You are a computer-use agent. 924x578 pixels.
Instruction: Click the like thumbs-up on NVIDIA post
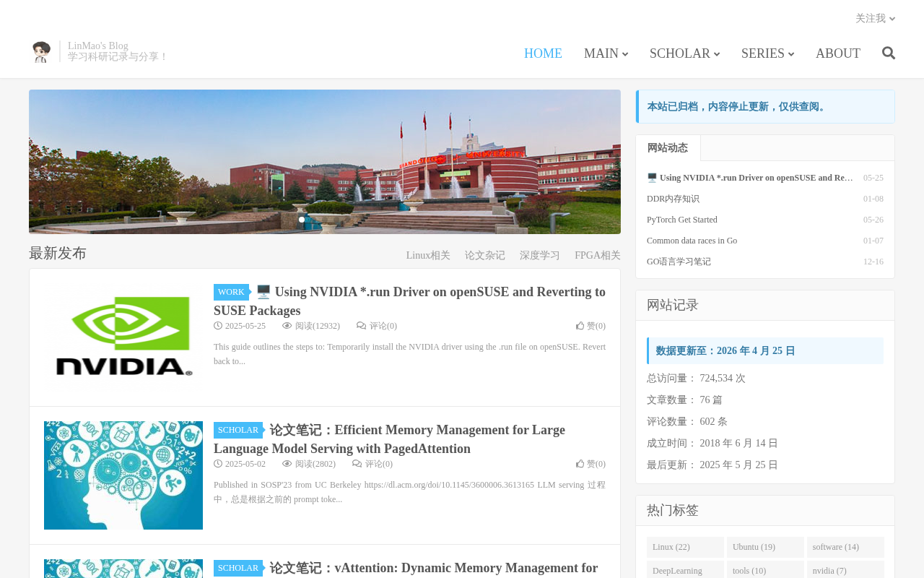pyautogui.click(x=580, y=326)
